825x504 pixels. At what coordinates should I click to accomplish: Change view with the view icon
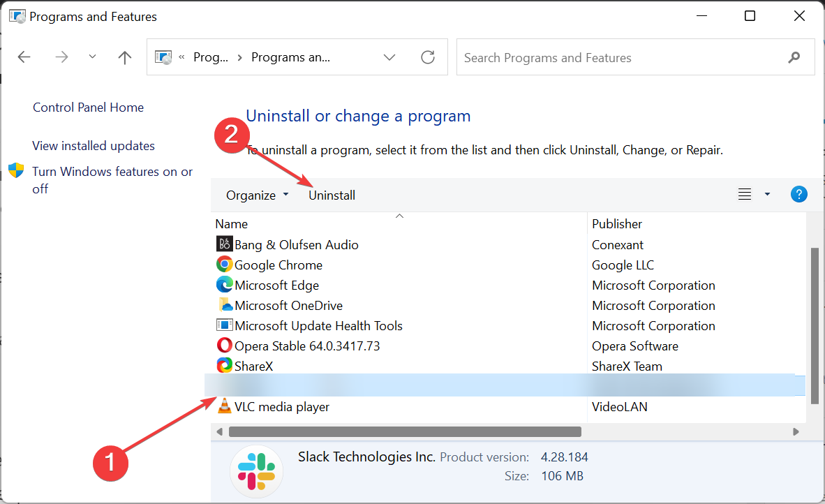(745, 194)
